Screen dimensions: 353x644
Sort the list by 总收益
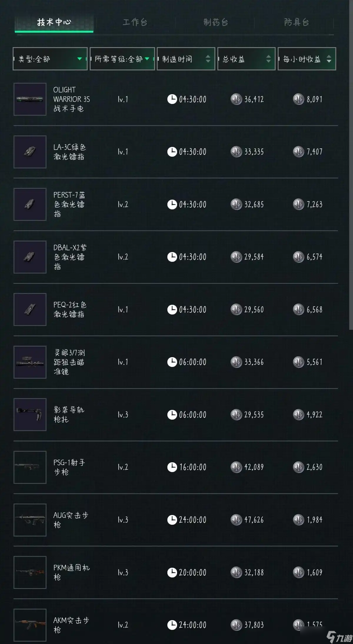(x=247, y=59)
